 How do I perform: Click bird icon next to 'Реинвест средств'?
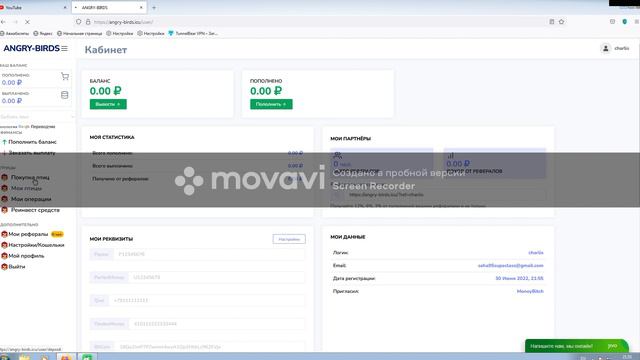[4, 210]
